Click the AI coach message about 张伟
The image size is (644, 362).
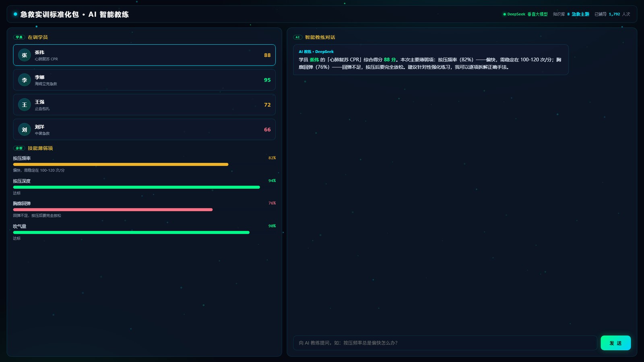[431, 60]
